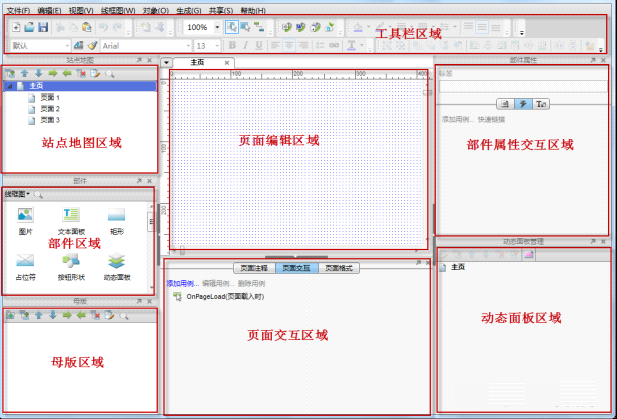Screen dimensions: 617x419
Task: Toggle bold text formatting
Action: 232,46
